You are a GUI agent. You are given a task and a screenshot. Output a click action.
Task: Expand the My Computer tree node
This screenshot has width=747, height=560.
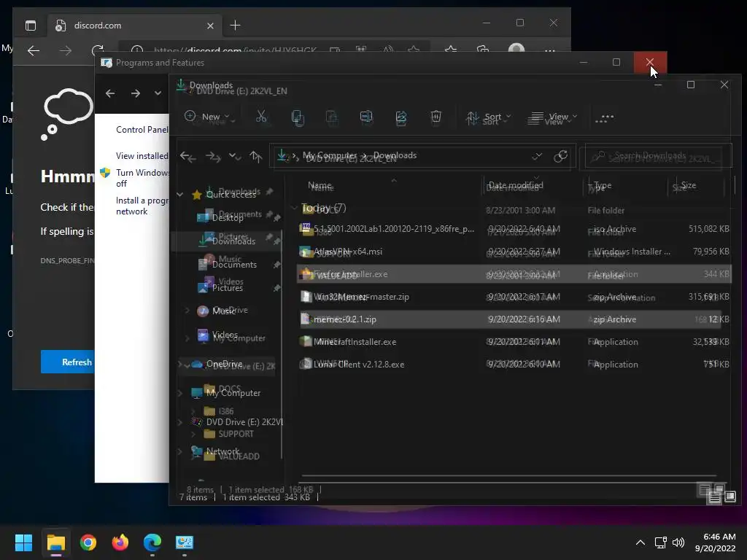pyautogui.click(x=180, y=393)
